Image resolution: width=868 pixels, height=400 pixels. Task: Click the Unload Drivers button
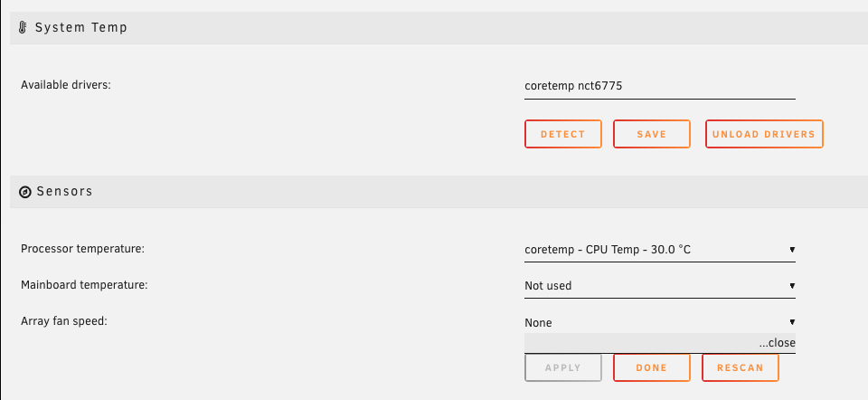[764, 134]
